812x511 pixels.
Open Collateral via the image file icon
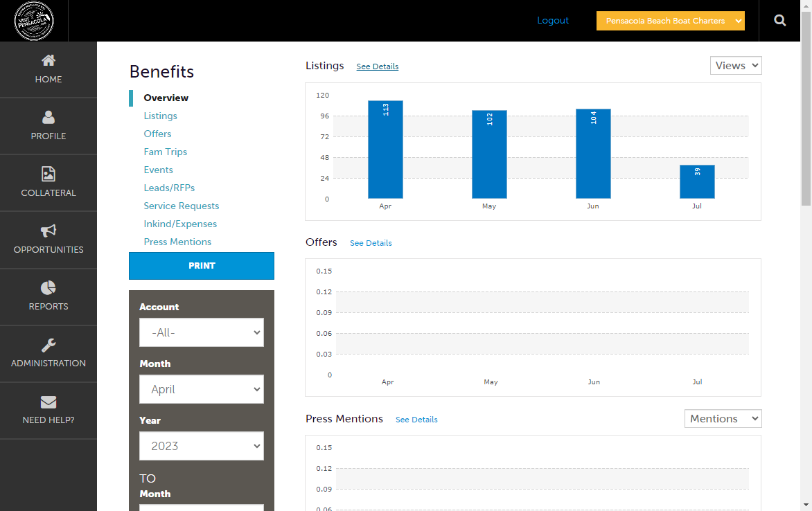[48, 174]
